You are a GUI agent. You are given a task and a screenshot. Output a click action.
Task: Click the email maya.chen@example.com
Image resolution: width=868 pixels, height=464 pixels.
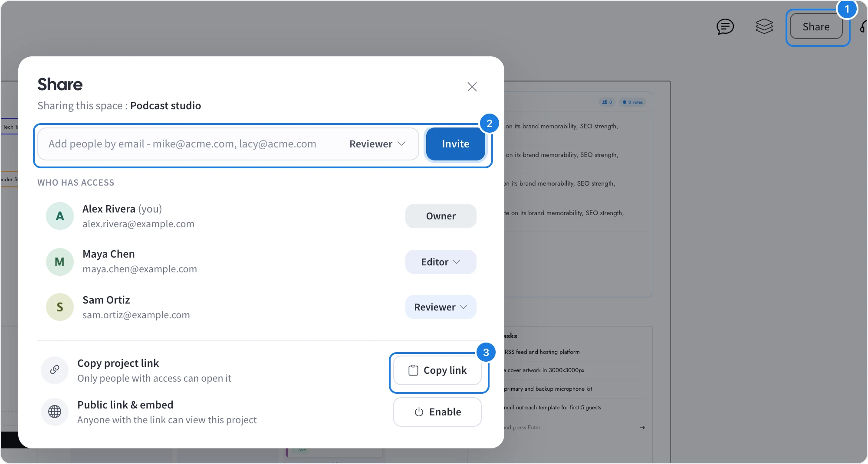click(x=140, y=269)
